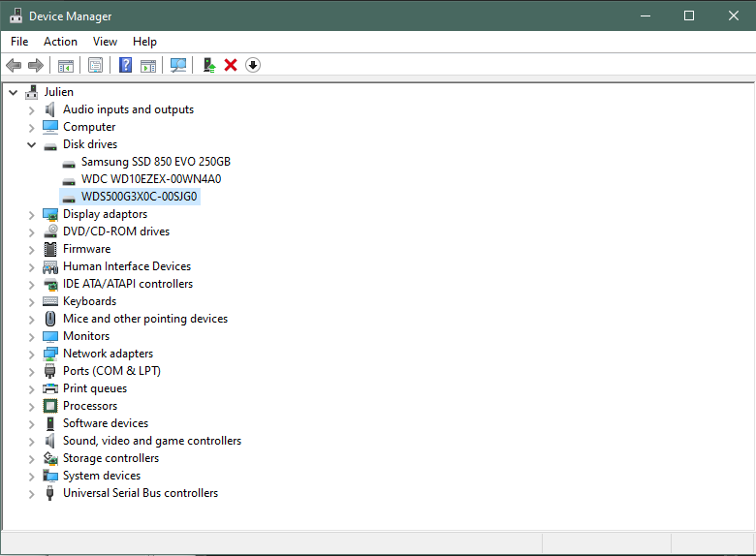Image resolution: width=756 pixels, height=556 pixels.
Task: Click the Disable device down-arrow icon
Action: coord(253,65)
